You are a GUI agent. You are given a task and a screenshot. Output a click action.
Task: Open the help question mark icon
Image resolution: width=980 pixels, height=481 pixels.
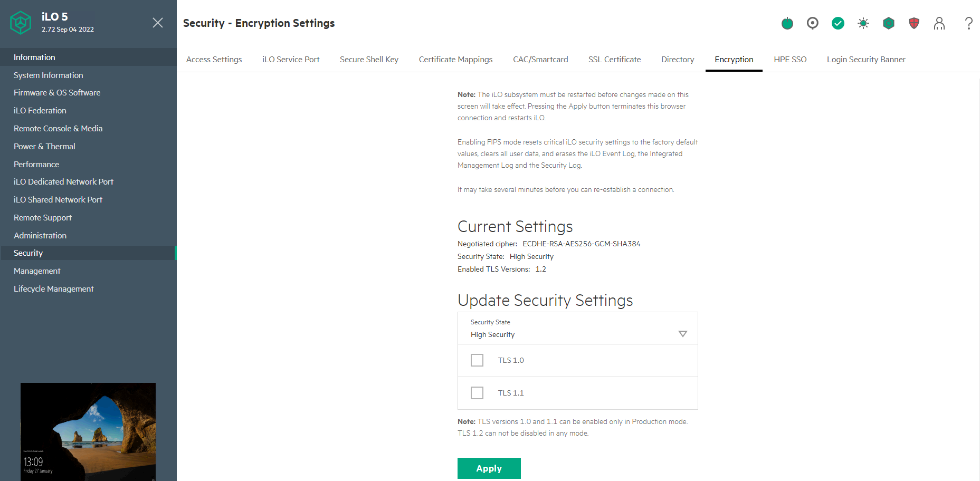coord(968,23)
